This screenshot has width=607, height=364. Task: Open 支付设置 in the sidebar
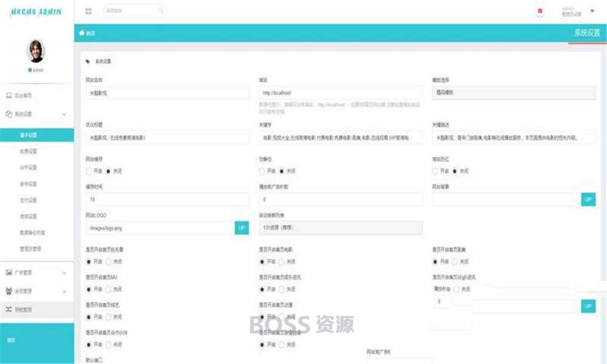tap(29, 200)
